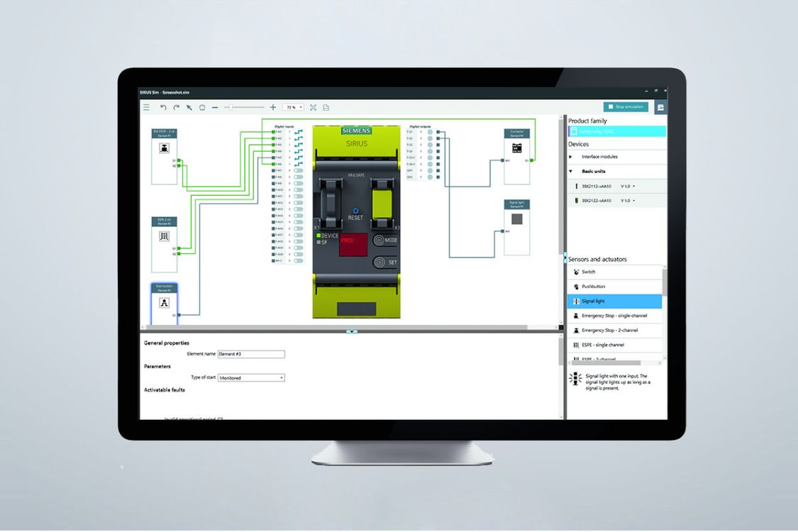The width and height of the screenshot is (798, 532).
Task: Select Switch in Sensors and actuators
Action: 615,272
